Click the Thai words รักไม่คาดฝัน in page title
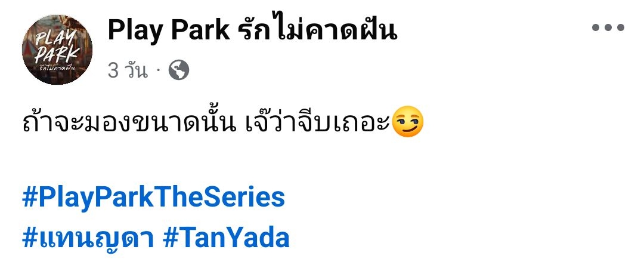The image size is (644, 268). click(318, 30)
